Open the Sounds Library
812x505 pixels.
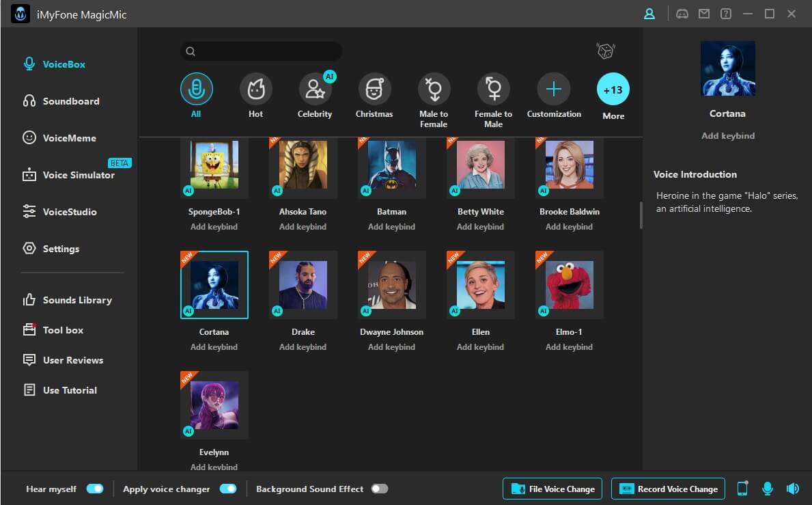[x=68, y=300]
